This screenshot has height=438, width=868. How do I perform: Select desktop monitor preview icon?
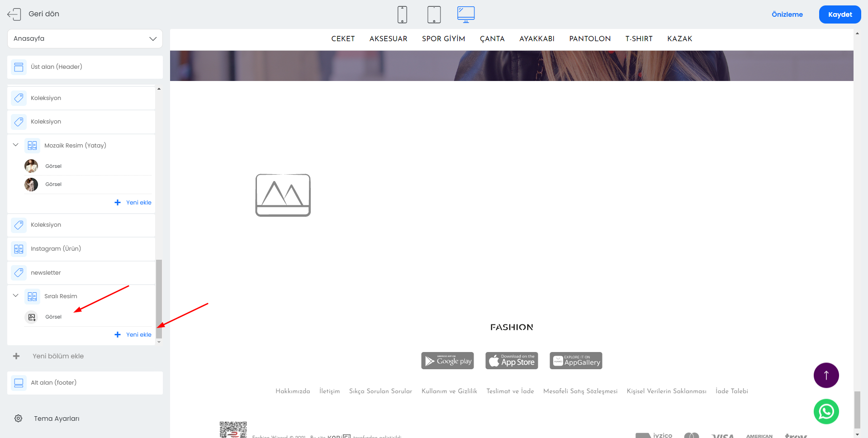pyautogui.click(x=465, y=14)
